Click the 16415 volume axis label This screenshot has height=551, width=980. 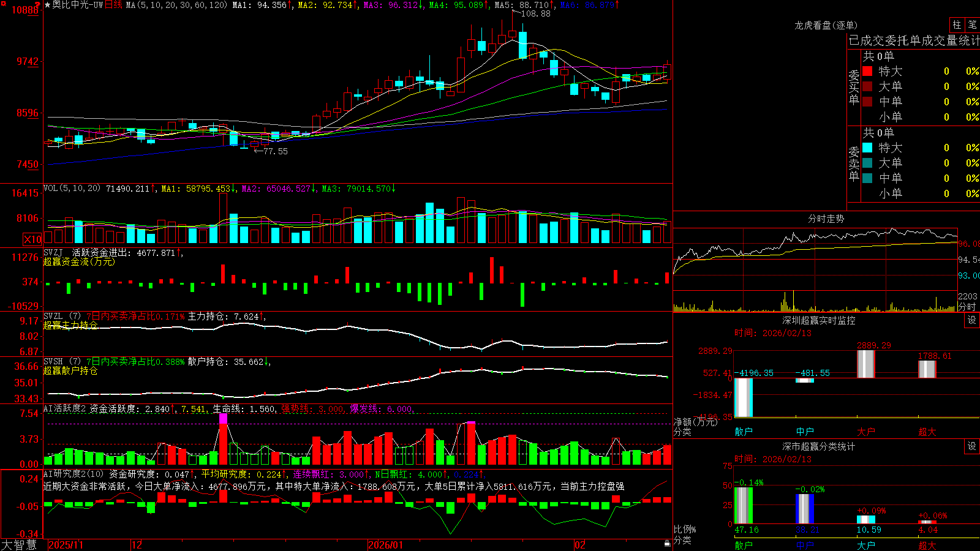coord(25,193)
